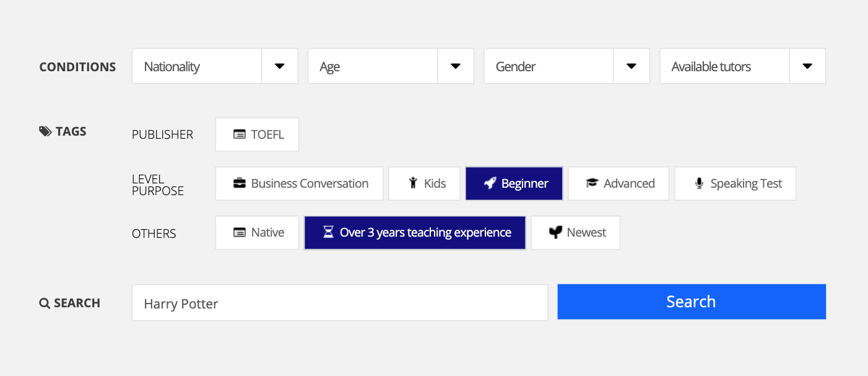Image resolution: width=868 pixels, height=376 pixels.
Task: Expand the Age dropdown arrow
Action: coord(455,66)
